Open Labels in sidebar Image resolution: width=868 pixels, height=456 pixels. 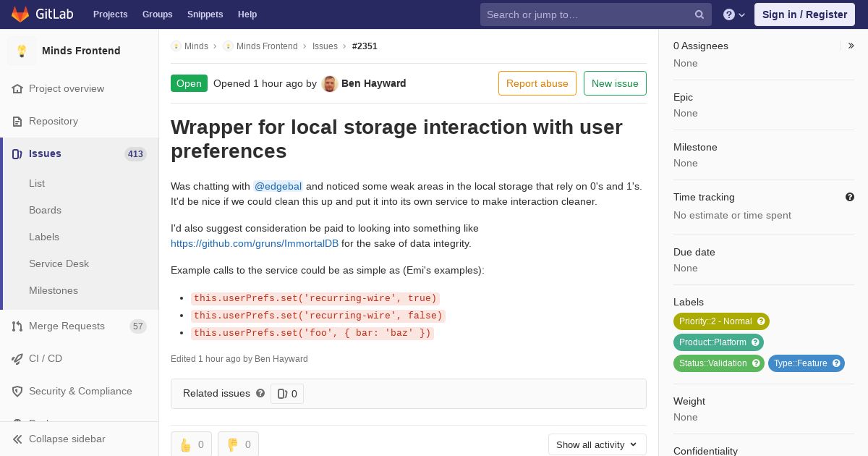click(x=44, y=237)
